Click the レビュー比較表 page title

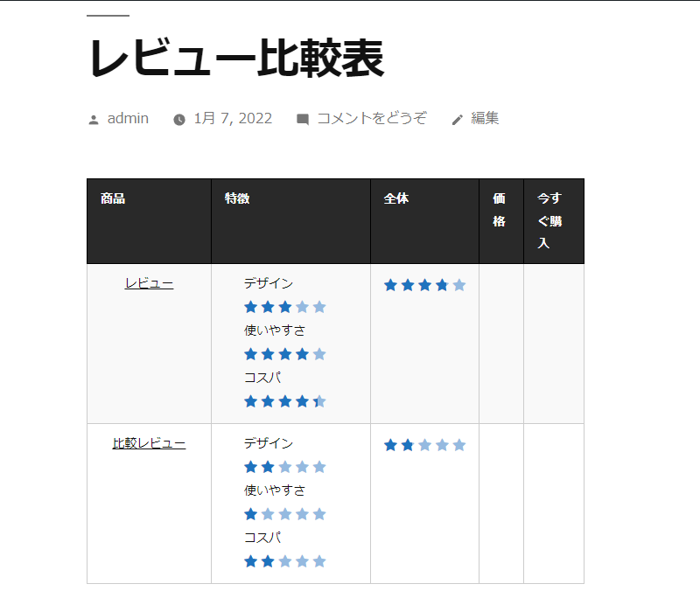(x=236, y=58)
